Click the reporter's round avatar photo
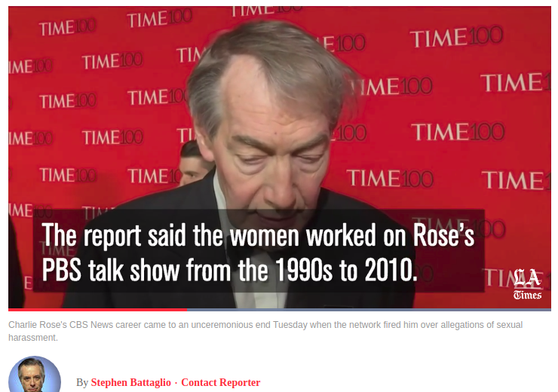This screenshot has height=392, width=558. (35, 374)
